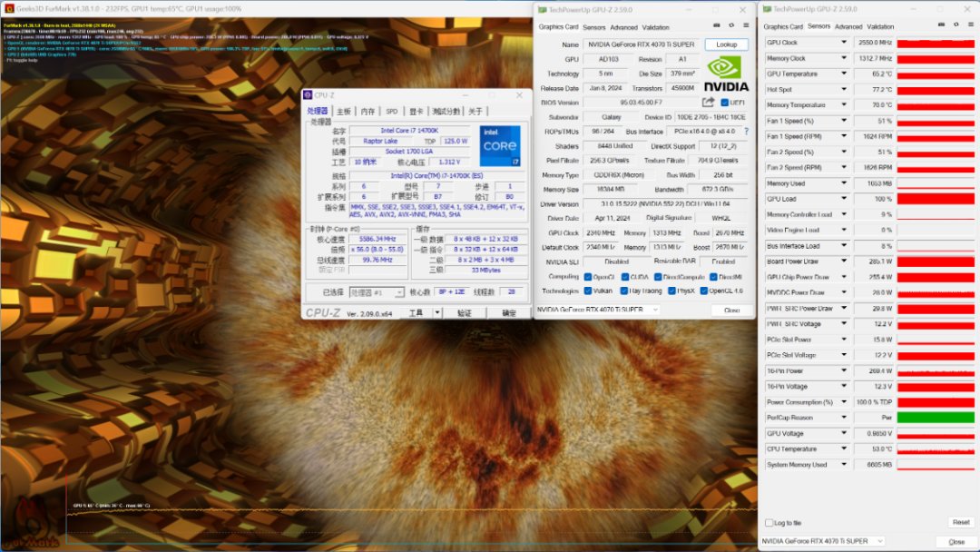Open the Board Power Draw sensor dropdown
Image resolution: width=980 pixels, height=552 pixels.
tap(844, 261)
